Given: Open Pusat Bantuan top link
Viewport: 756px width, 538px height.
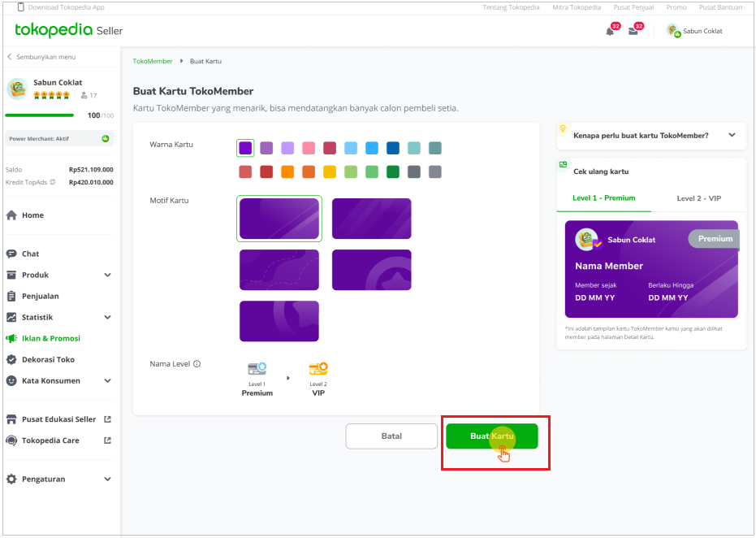Looking at the screenshot, I should [x=721, y=7].
